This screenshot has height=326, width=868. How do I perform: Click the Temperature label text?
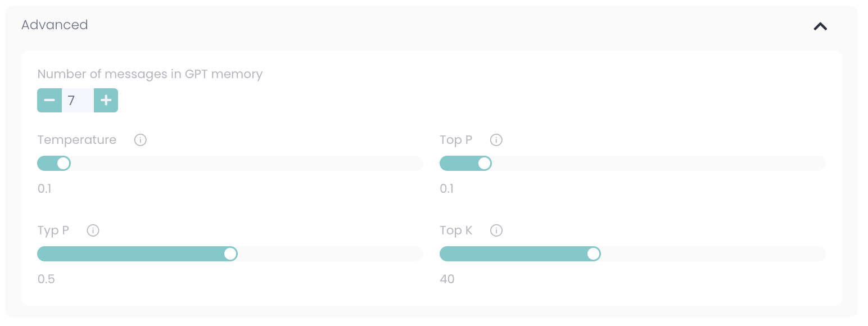click(x=77, y=140)
